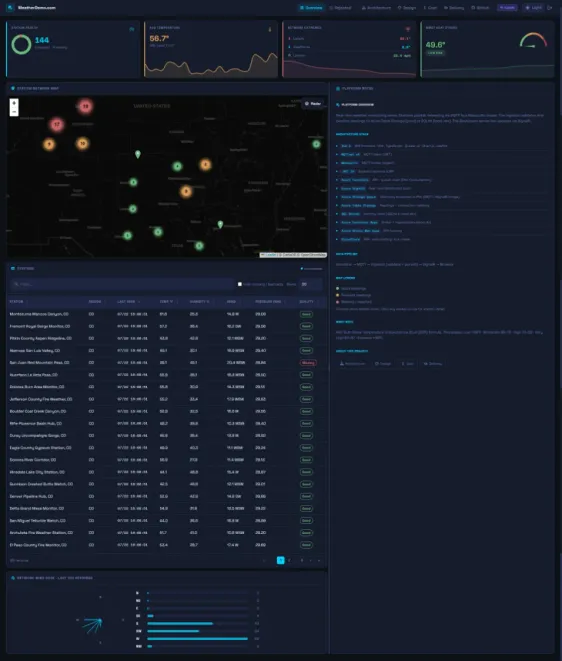Sort by the Pressure inHg column header
The image size is (562, 661).
tap(270, 301)
